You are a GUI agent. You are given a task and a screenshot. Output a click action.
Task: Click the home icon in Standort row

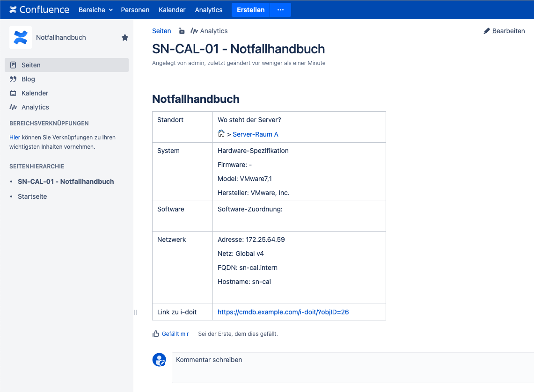(x=221, y=134)
